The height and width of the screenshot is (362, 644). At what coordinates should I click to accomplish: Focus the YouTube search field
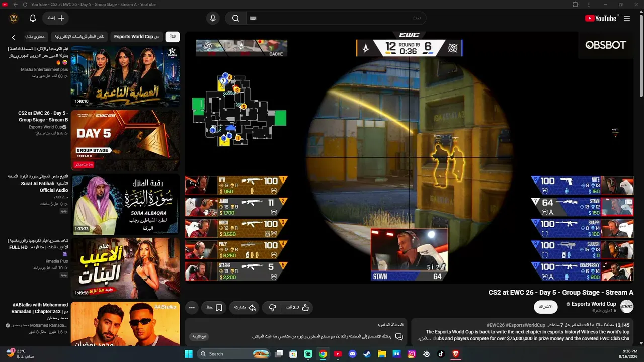pos(336,18)
